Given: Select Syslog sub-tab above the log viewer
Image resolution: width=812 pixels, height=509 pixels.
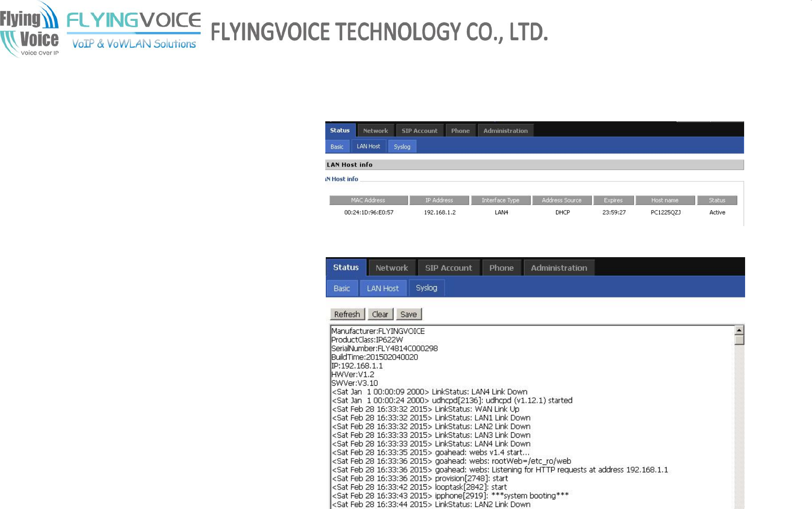Looking at the screenshot, I should tap(427, 288).
